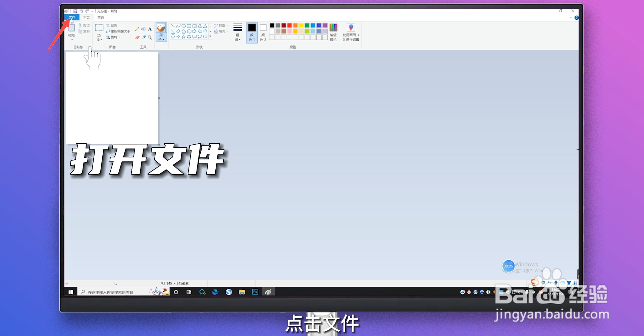Click 编辑颜色 (Edit colors) rainbow icon
Image resolution: width=644 pixels, height=336 pixels.
(x=333, y=28)
